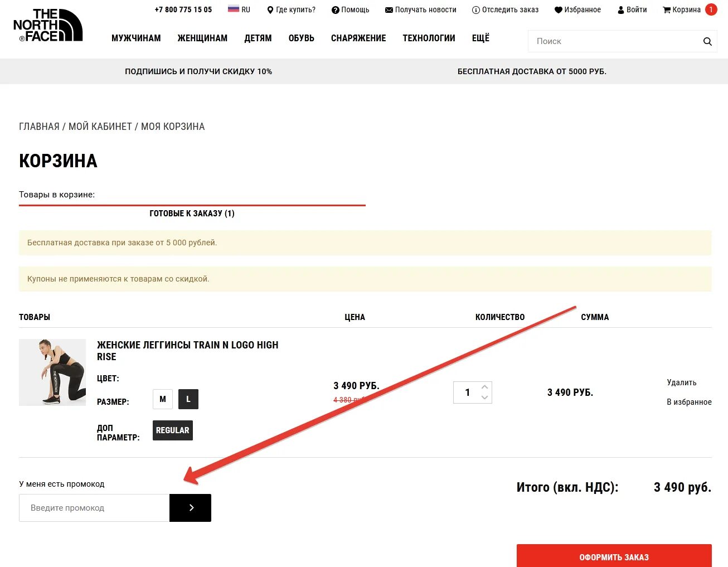The width and height of the screenshot is (728, 567).
Task: Open the 'Где купить?' store locator
Action: coord(291,9)
